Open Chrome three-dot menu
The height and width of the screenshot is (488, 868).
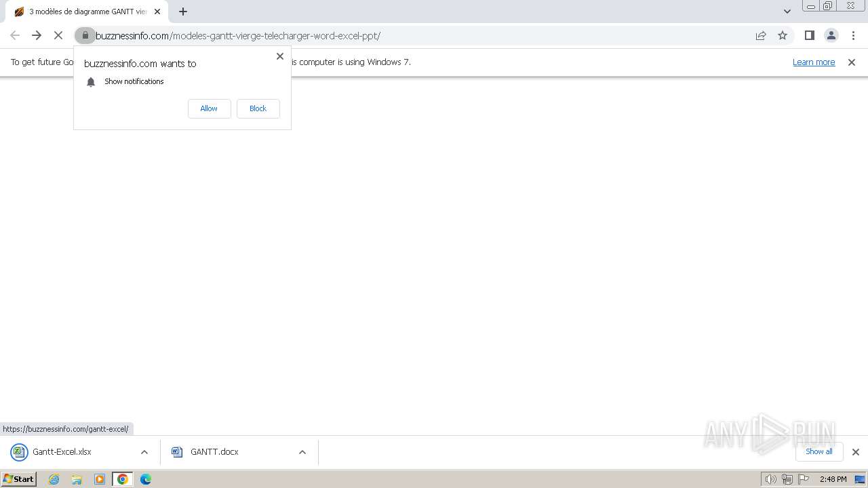[x=854, y=35]
